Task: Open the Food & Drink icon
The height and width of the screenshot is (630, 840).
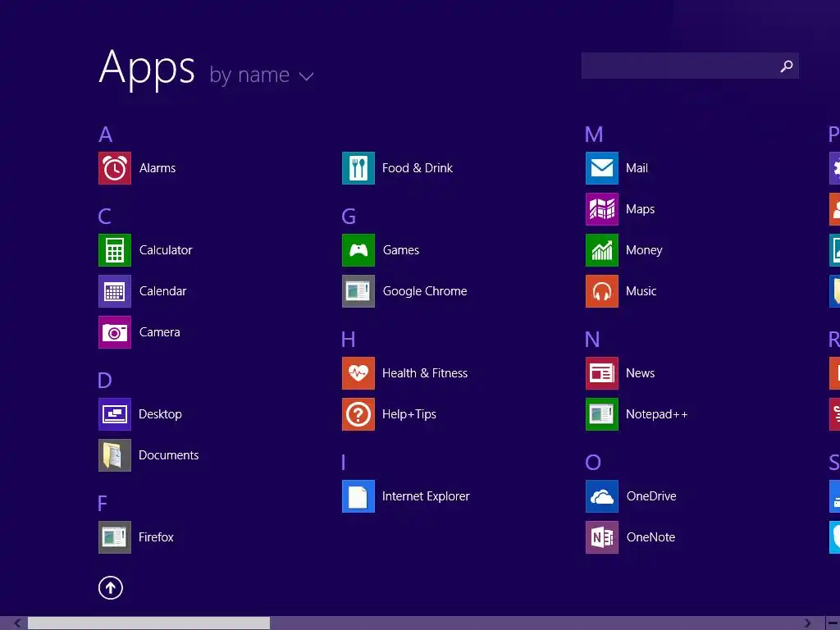Action: (x=358, y=168)
